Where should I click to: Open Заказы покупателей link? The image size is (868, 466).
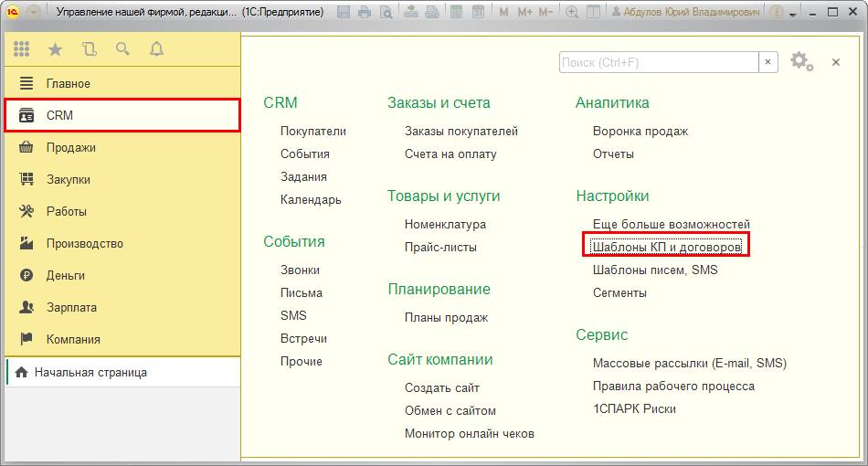pos(461,132)
